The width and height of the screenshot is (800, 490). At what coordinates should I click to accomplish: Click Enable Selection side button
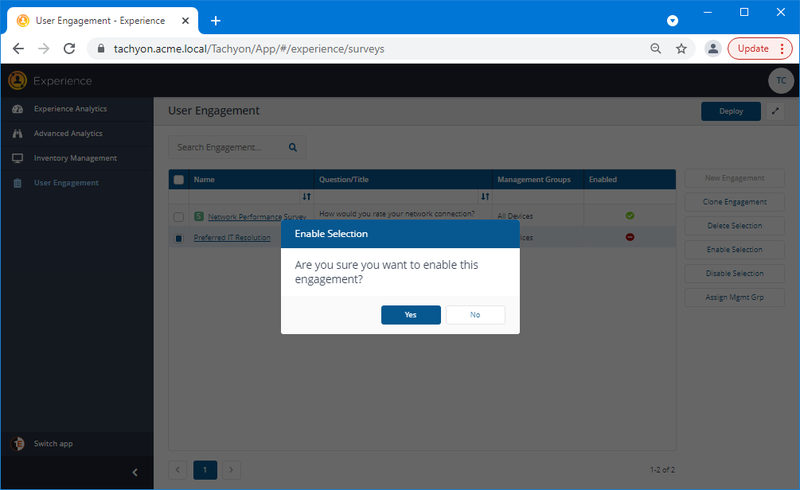tap(735, 250)
